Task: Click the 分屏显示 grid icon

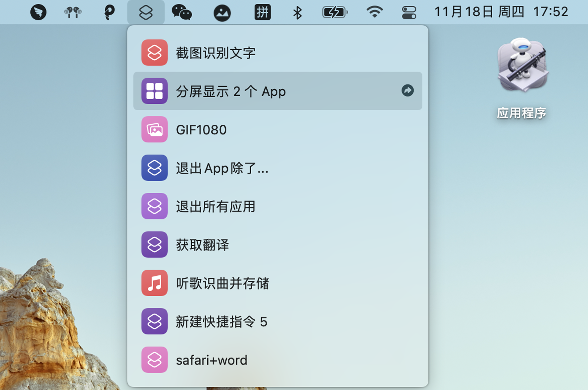Action: click(154, 91)
